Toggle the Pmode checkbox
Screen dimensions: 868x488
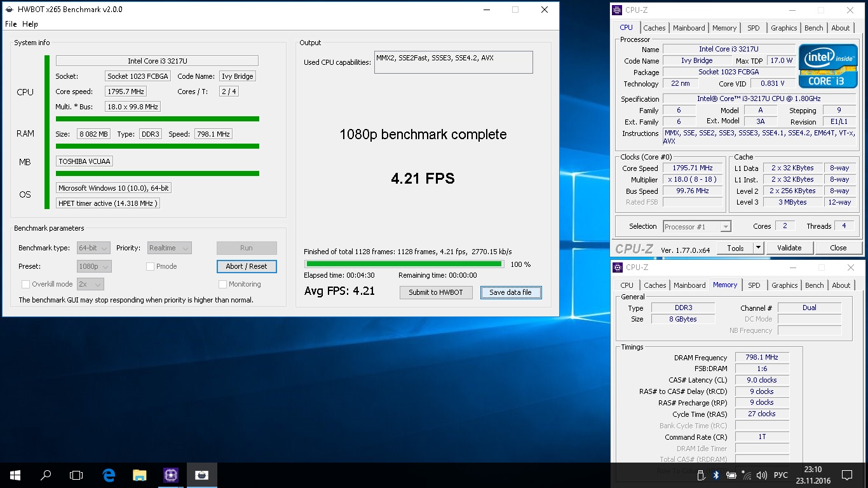150,266
